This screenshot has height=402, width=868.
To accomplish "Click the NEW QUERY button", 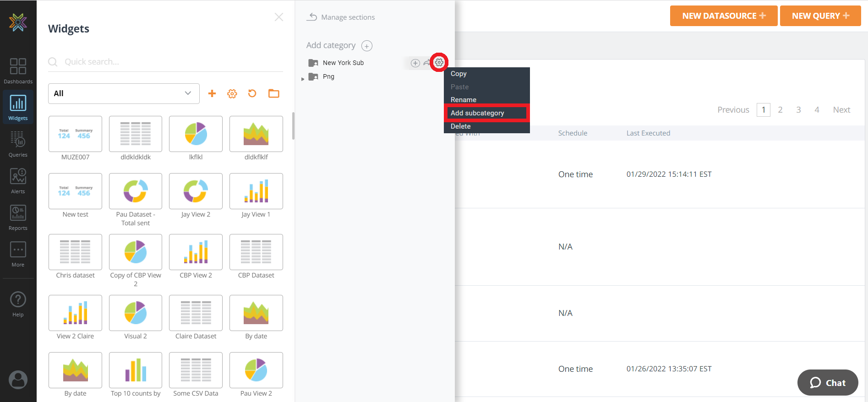I will click(820, 16).
